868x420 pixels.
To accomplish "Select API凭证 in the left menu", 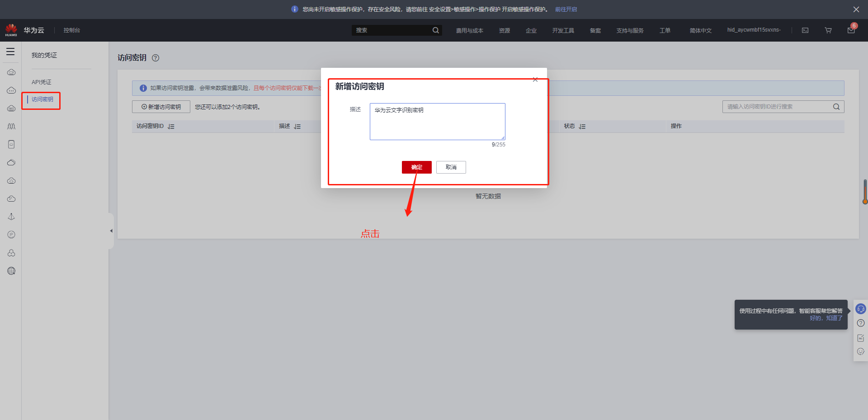I will (42, 82).
